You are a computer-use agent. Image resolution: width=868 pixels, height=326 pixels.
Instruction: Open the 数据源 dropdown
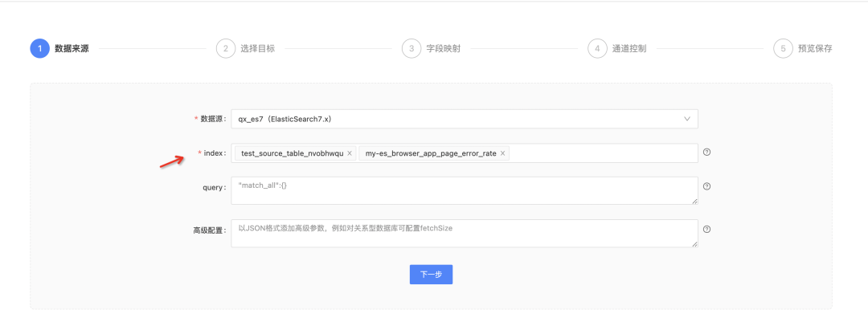(465, 119)
